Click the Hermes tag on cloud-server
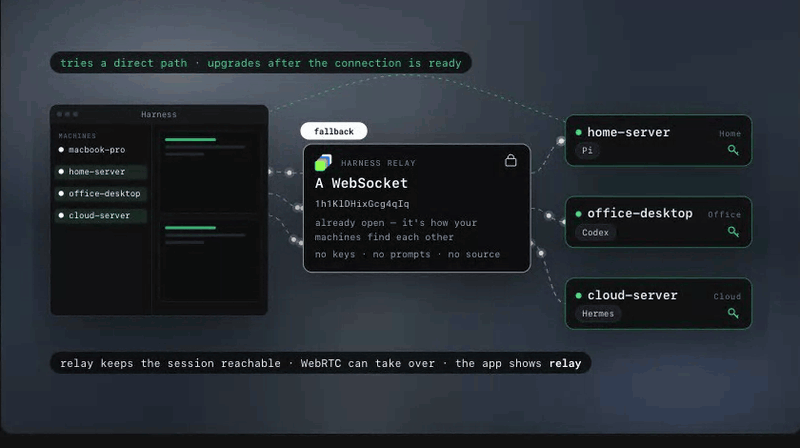The image size is (800, 448). (598, 314)
